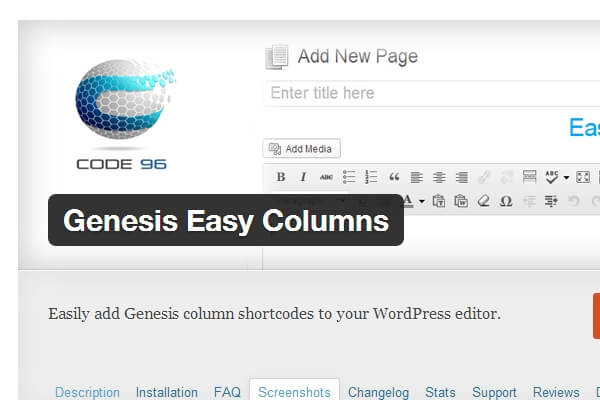Screen dimensions: 600x400
Task: Insert the More tag icon
Action: tap(529, 176)
